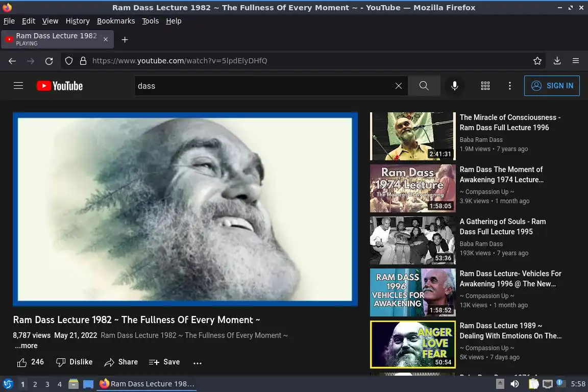
Task: Start voice search with the microphone
Action: pos(454,86)
